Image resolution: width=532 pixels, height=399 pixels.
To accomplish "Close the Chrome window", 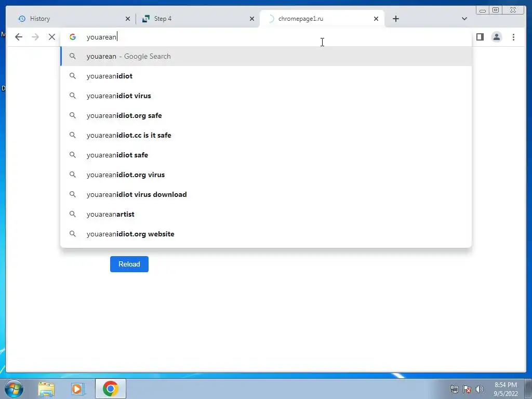I will pyautogui.click(x=513, y=10).
